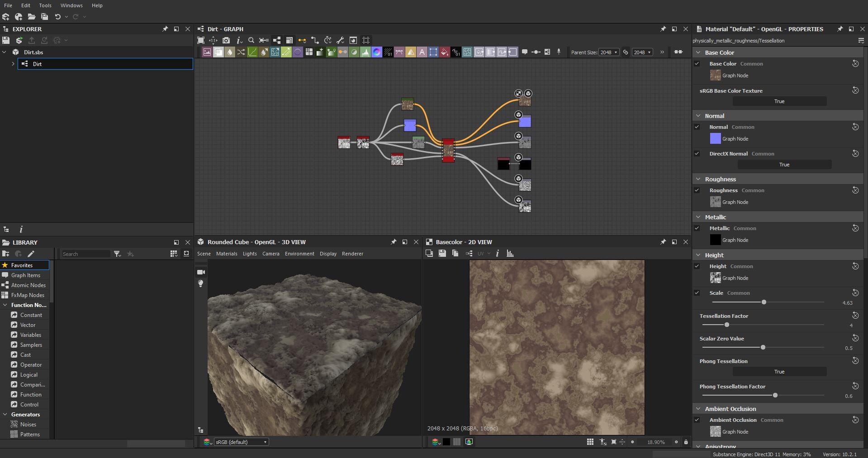Open the Tools menu

point(45,5)
